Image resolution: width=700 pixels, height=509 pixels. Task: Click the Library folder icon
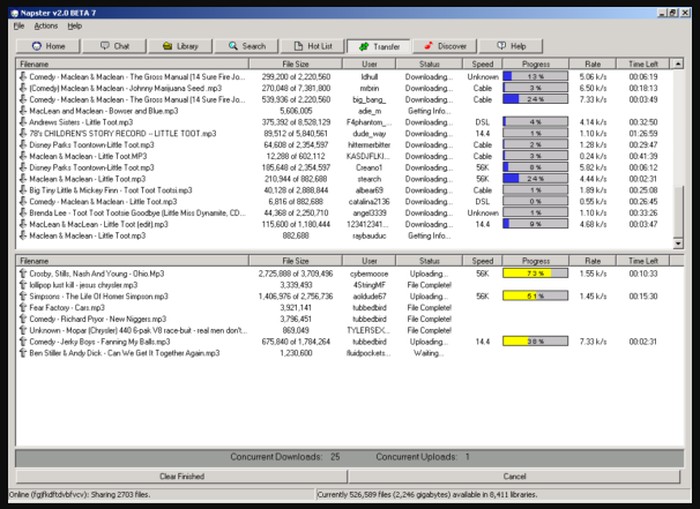point(167,46)
